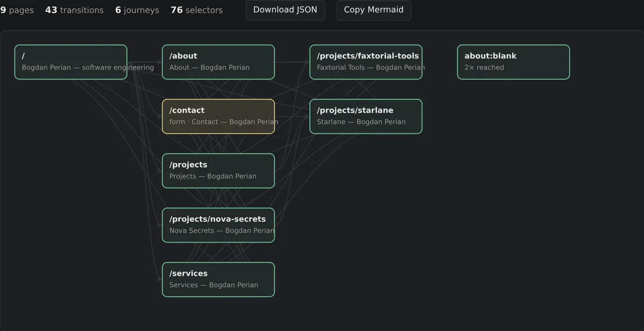
Task: Click the "43 transitions" stat
Action: click(x=75, y=10)
